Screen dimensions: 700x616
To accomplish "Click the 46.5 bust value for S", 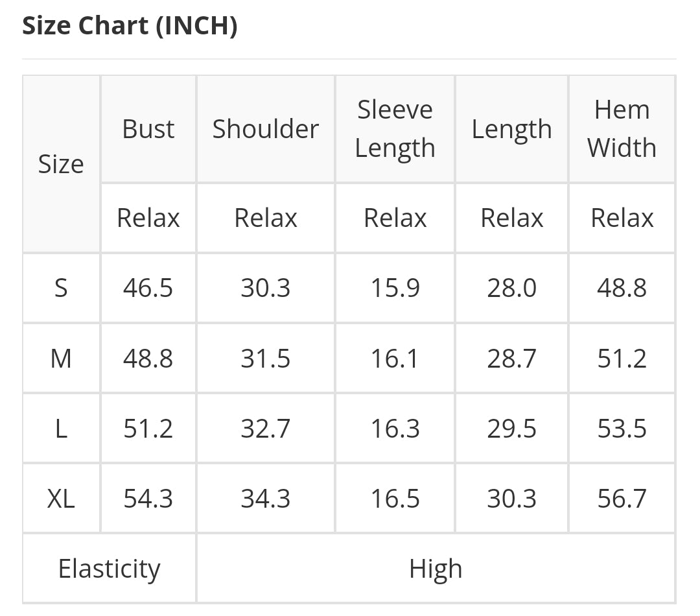I will (x=148, y=288).
